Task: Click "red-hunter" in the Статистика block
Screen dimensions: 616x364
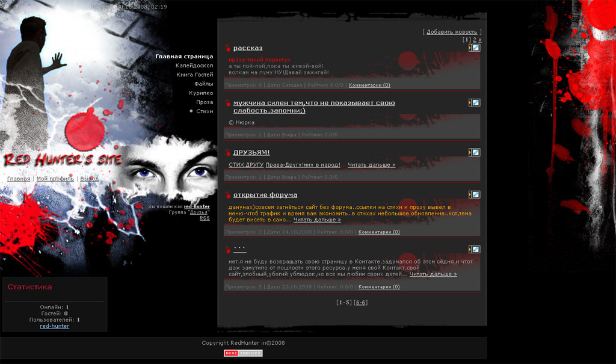Action: [55, 326]
